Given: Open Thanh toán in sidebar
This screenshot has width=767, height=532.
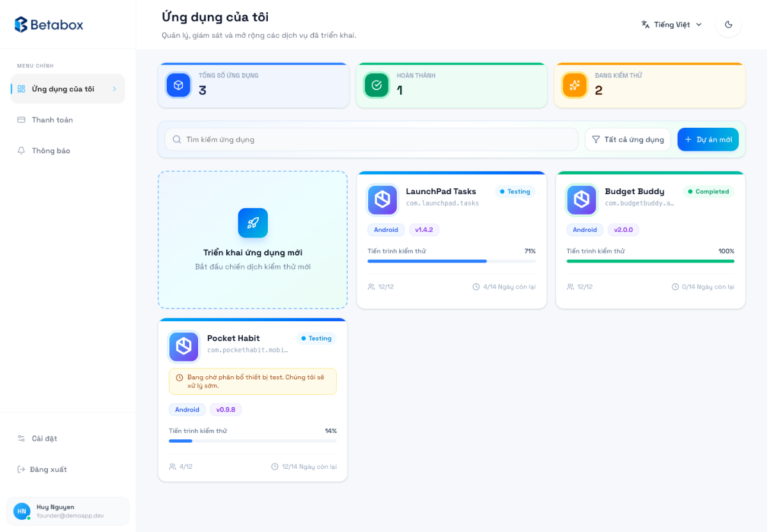Looking at the screenshot, I should point(68,119).
